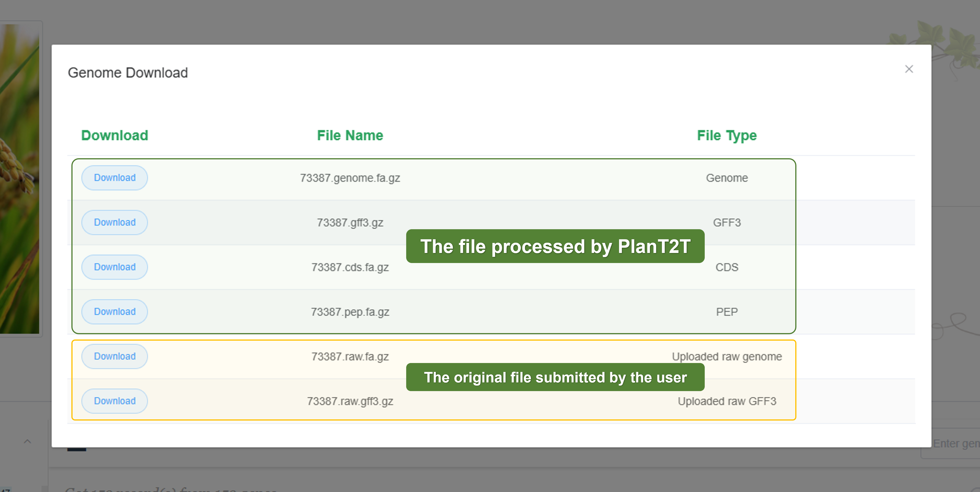Click the 'Enter gen...' search field

[x=955, y=444]
